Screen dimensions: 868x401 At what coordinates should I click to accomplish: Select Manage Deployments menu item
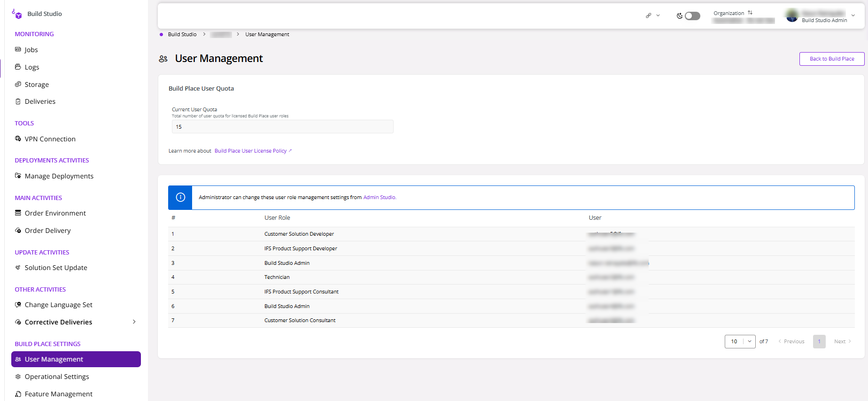tap(59, 176)
